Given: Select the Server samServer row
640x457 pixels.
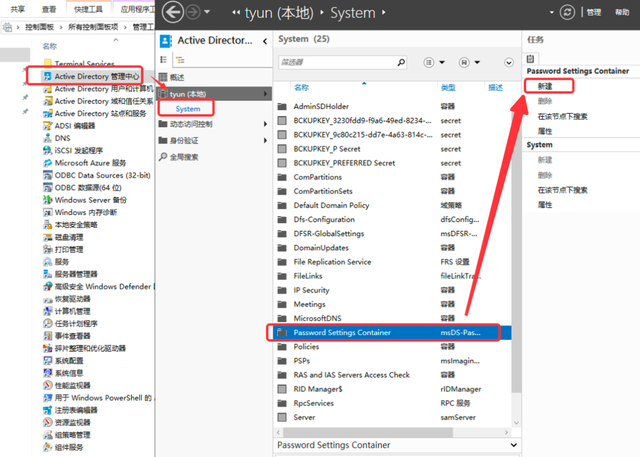Looking at the screenshot, I should pyautogui.click(x=393, y=417).
